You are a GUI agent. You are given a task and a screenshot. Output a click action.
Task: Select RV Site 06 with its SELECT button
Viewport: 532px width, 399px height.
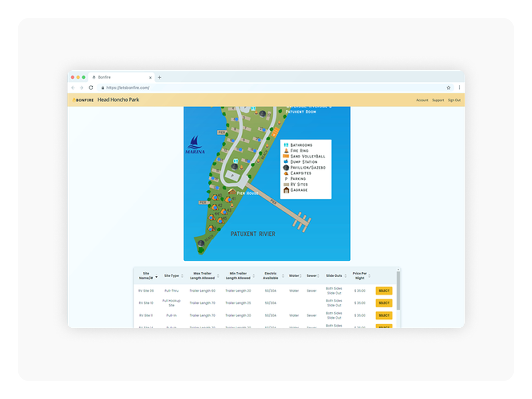384,291
